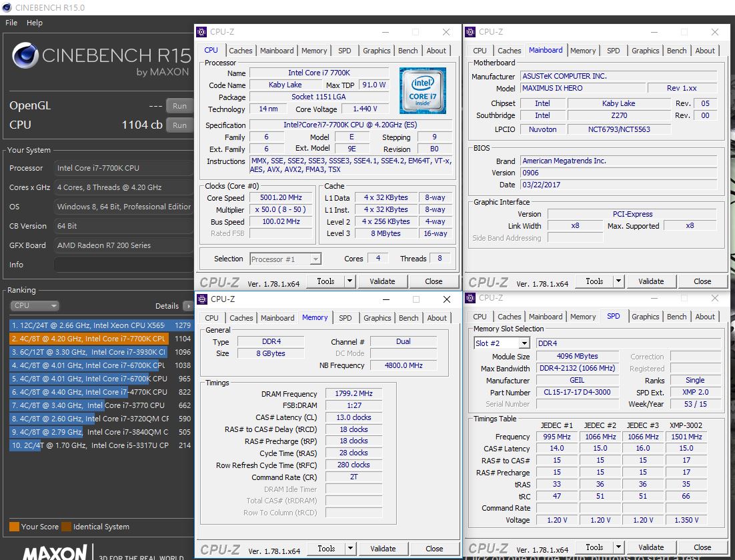Open Graphics tab in SPD window

click(645, 317)
